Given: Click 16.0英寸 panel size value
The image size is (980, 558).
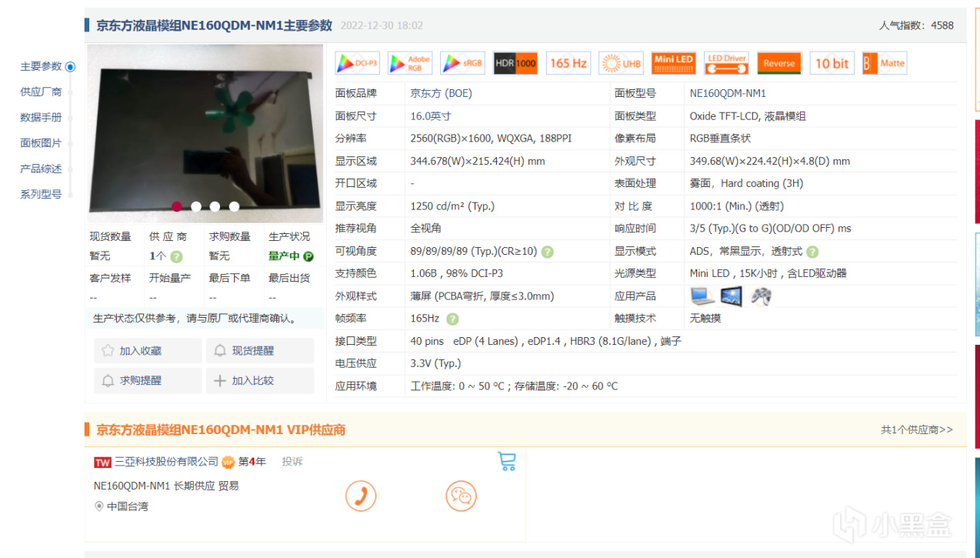Looking at the screenshot, I should pyautogui.click(x=431, y=116).
